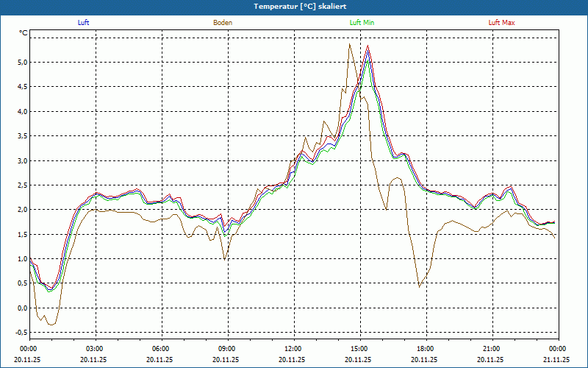Image resolution: width=588 pixels, height=368 pixels.
Task: Select the Boden legend entry
Action: 223,22
